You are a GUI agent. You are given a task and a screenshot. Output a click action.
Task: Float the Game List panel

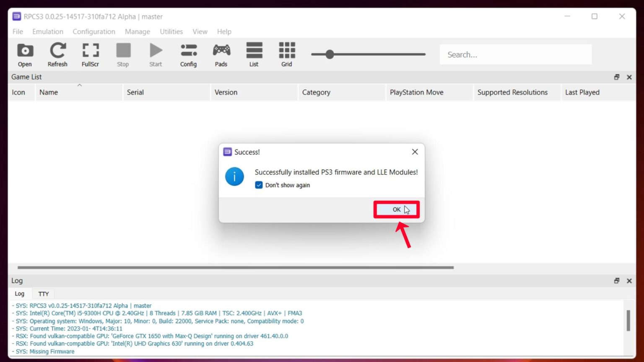click(616, 77)
